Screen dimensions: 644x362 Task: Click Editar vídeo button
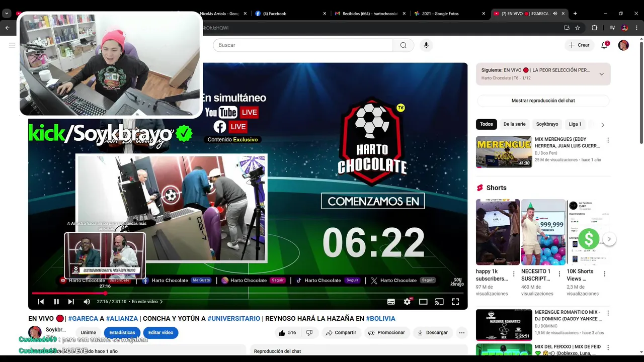tap(160, 333)
